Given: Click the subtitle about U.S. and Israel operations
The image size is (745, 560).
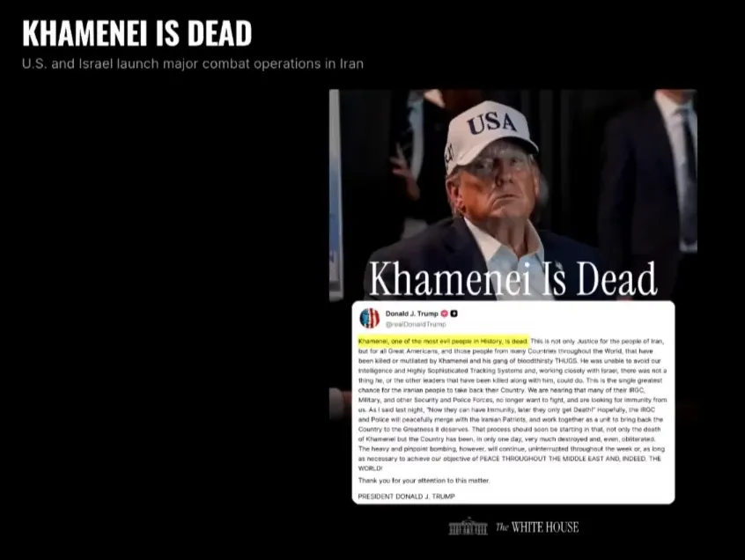Looking at the screenshot, I should 193,63.
